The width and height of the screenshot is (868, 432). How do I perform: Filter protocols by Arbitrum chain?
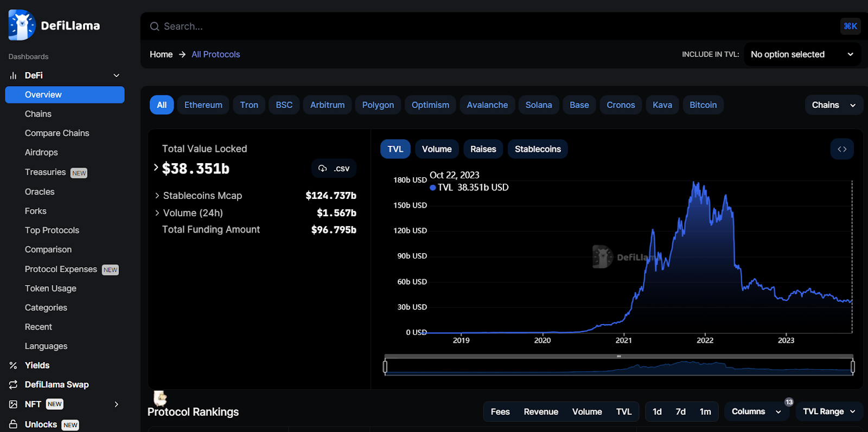(x=328, y=105)
